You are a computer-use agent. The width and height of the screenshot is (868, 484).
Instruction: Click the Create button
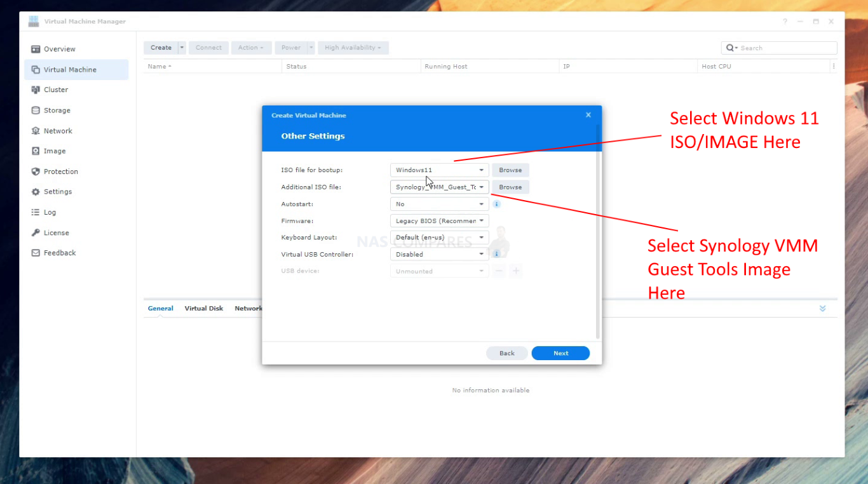[161, 48]
